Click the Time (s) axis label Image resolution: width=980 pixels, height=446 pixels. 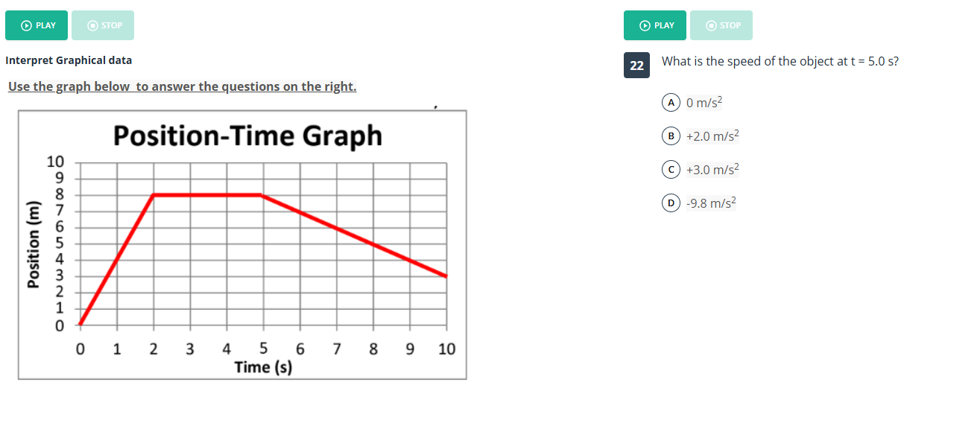(x=263, y=367)
